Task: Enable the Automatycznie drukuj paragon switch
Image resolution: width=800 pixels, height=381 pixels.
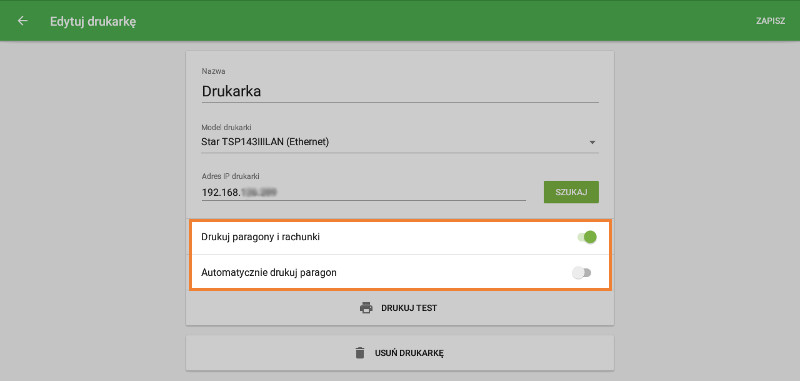Action: (x=582, y=273)
